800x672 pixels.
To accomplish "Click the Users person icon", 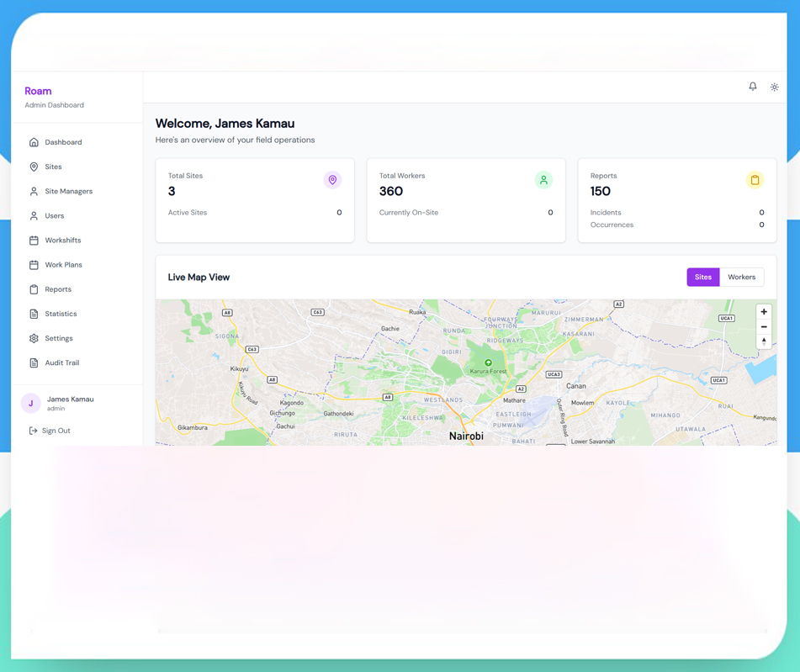I will (34, 215).
